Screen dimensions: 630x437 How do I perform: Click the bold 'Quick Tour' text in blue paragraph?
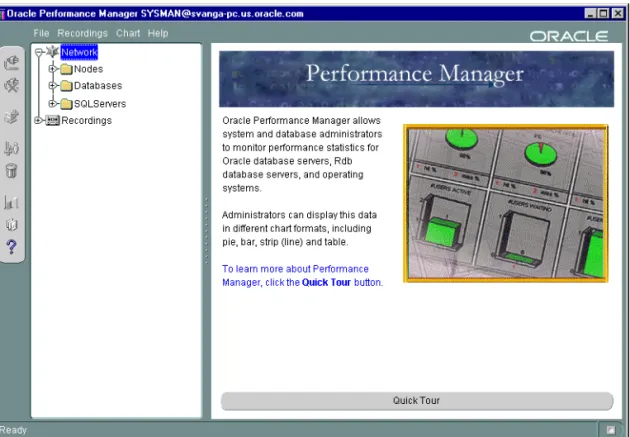point(326,283)
